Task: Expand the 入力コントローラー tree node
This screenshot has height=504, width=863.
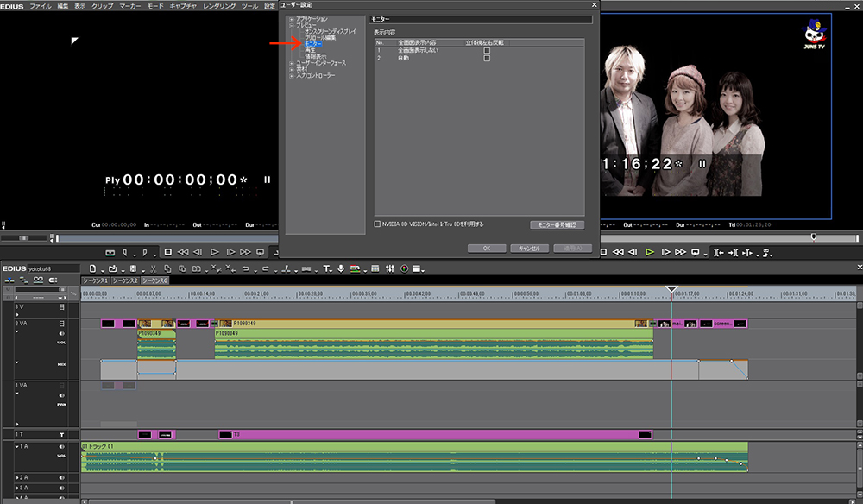Action: [x=292, y=76]
